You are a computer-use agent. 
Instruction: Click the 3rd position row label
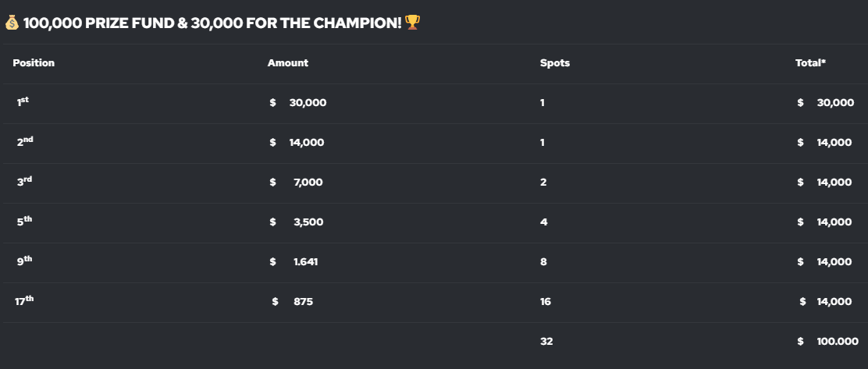tap(24, 182)
